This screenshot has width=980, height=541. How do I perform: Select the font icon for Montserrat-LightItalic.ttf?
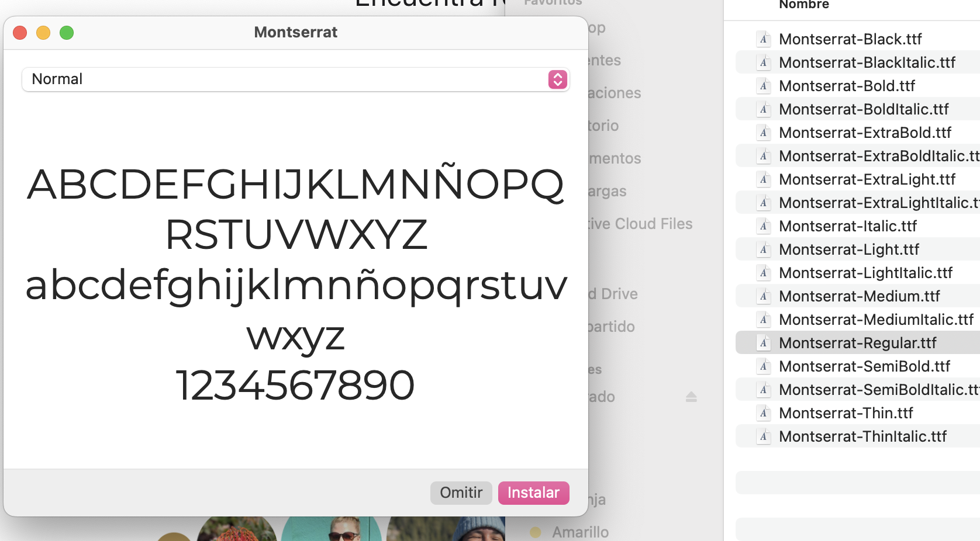tap(763, 273)
